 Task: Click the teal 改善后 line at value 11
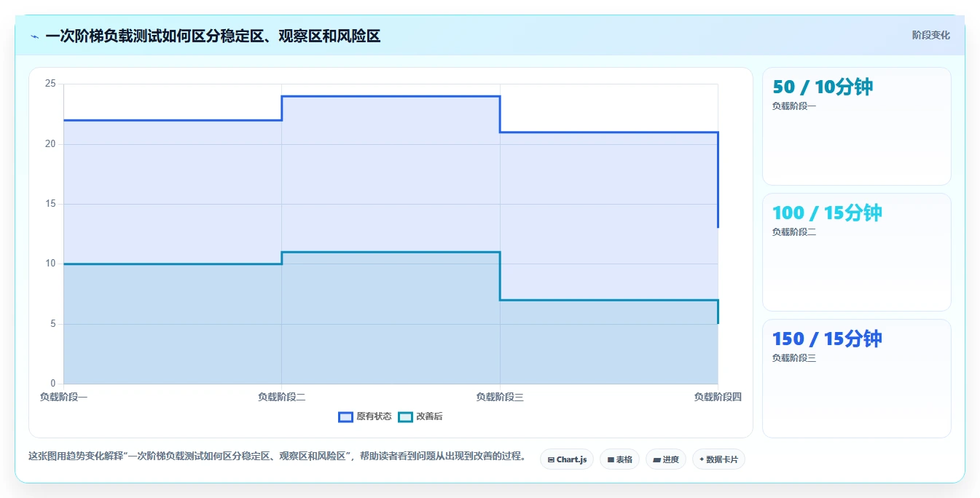pyautogui.click(x=391, y=252)
